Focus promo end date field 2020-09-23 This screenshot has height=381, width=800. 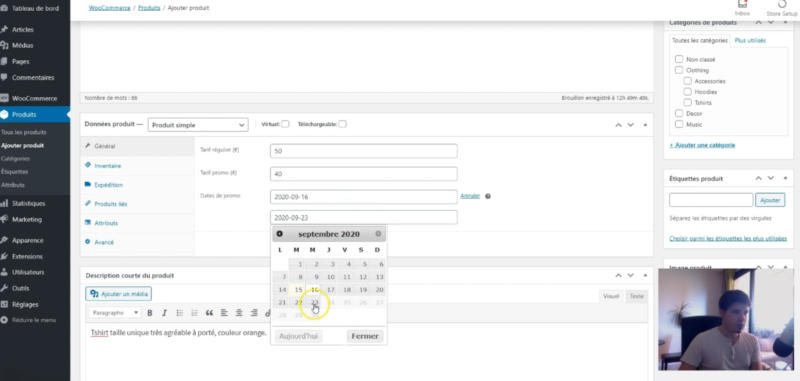(x=364, y=218)
